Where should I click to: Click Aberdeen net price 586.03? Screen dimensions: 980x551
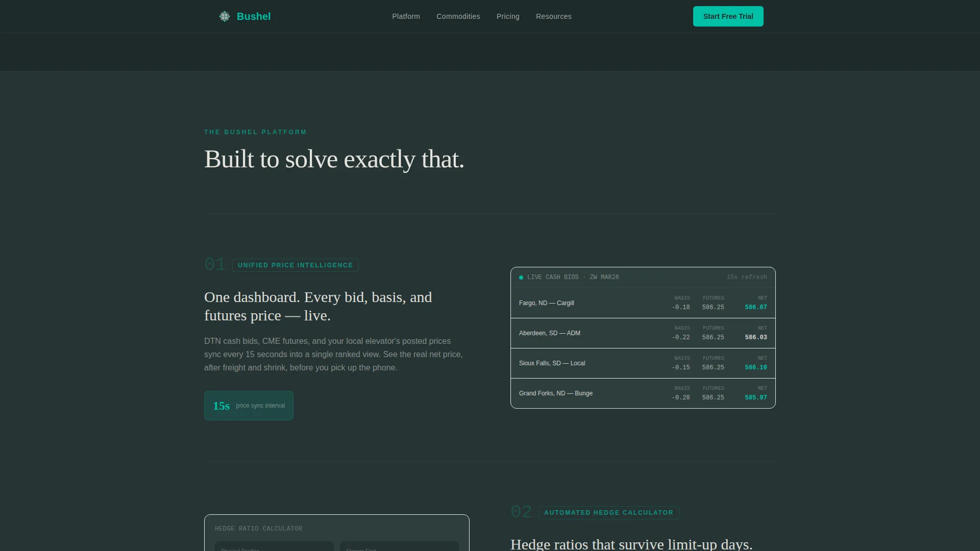point(755,337)
